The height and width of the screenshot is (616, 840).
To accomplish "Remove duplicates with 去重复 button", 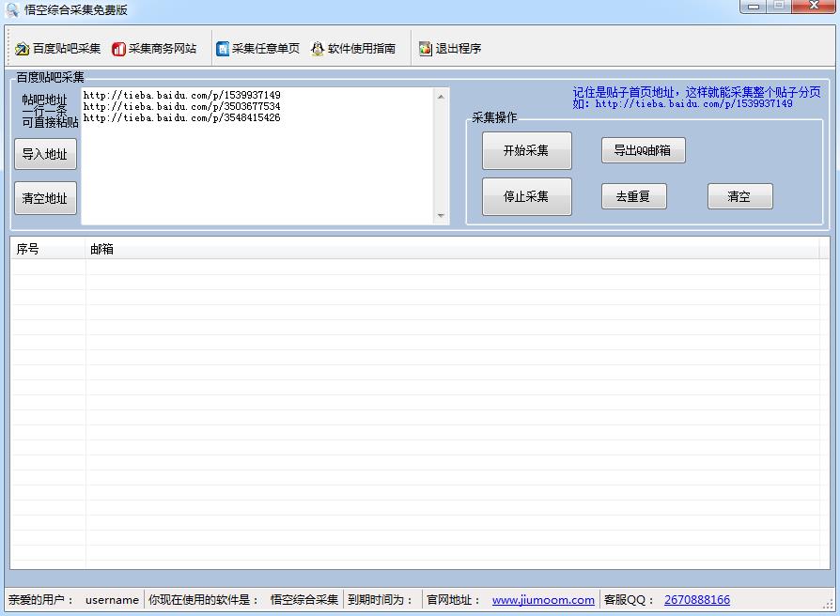I will click(633, 196).
